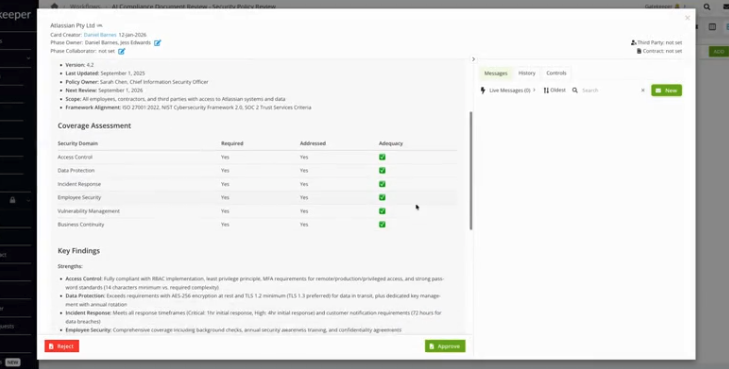Image resolution: width=729 pixels, height=369 pixels.
Task: Click the Security Domain column header
Action: point(78,144)
